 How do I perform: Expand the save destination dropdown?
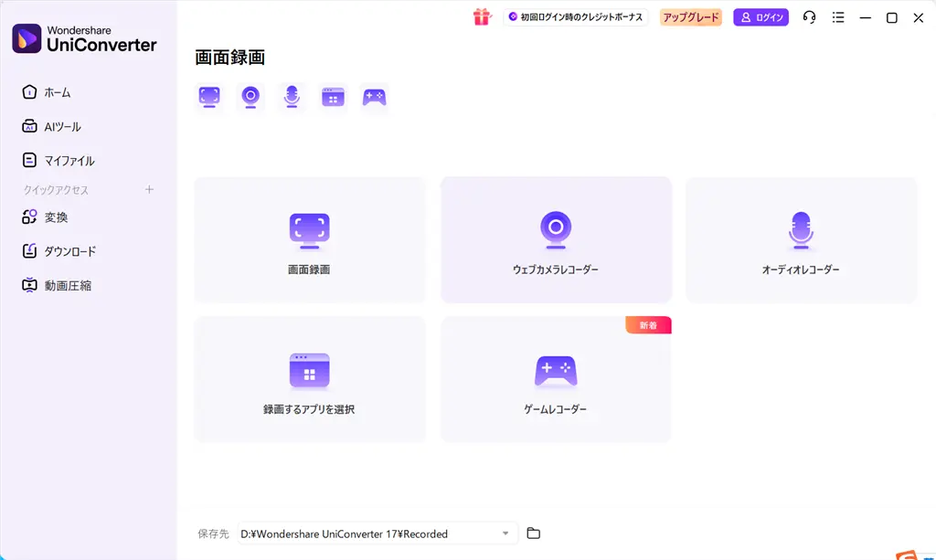click(504, 534)
